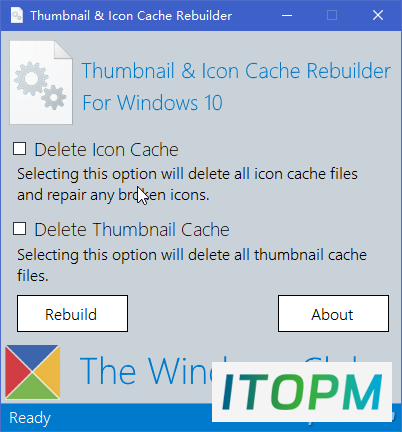
Task: Click The Windows Club colorful logo
Action: pos(33,372)
